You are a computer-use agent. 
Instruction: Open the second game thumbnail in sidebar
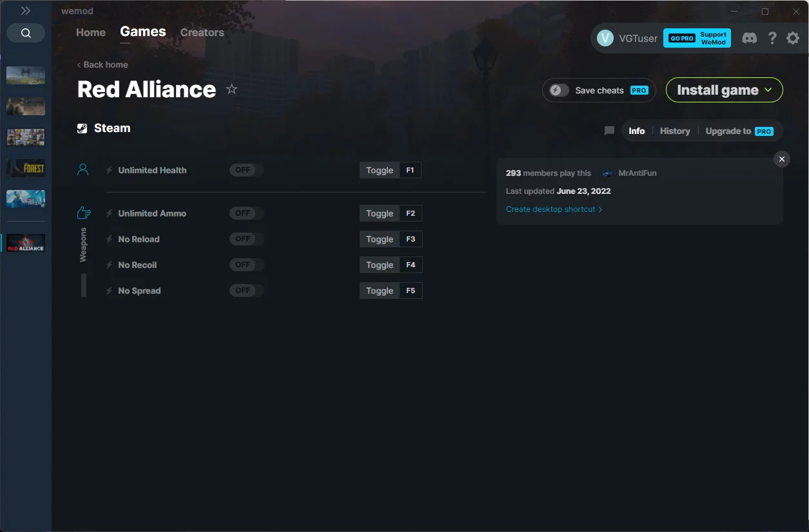tap(26, 106)
